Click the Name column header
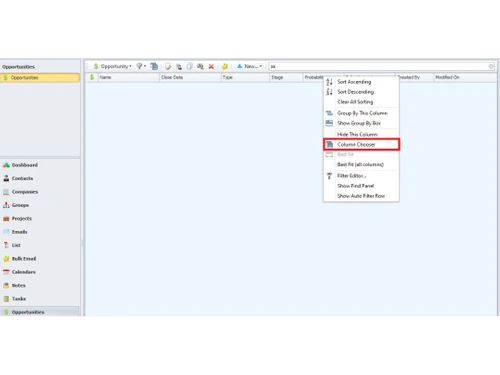500x375 pixels. [x=129, y=77]
